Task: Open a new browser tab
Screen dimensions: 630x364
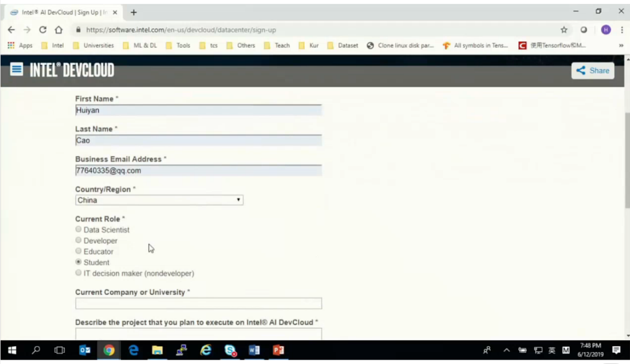Action: point(133,12)
